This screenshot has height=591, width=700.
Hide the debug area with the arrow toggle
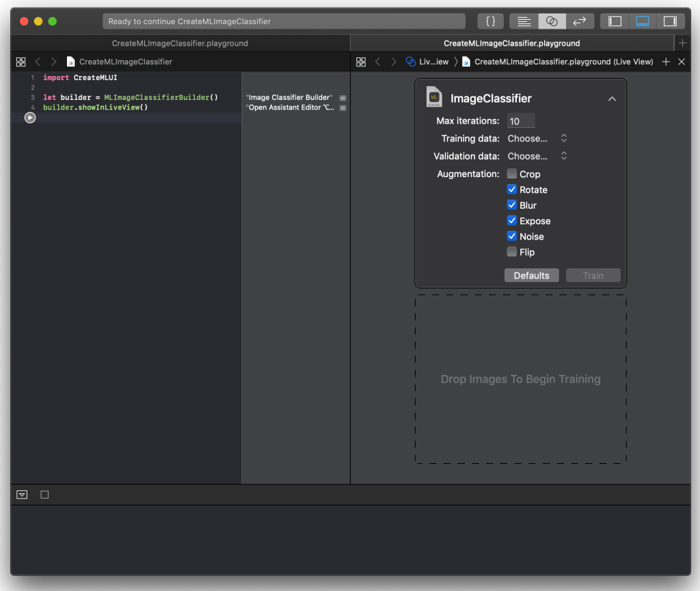22,495
